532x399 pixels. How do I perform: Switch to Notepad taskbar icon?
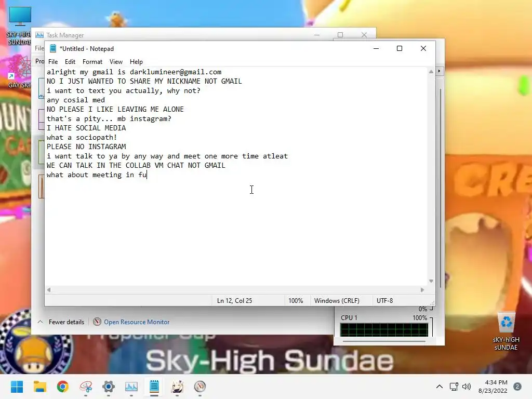click(x=154, y=387)
